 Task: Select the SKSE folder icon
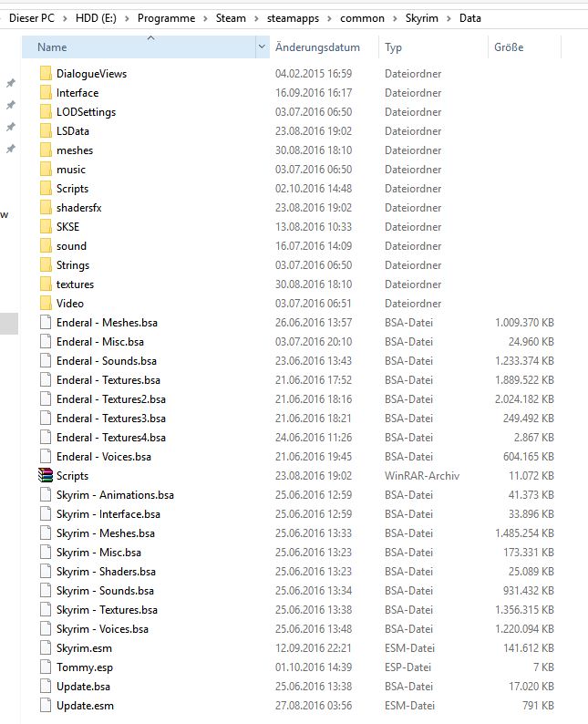coord(46,226)
